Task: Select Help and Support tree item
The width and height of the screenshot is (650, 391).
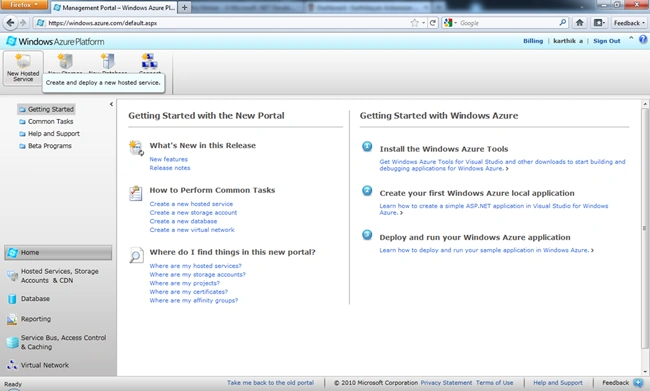Action: pos(49,134)
